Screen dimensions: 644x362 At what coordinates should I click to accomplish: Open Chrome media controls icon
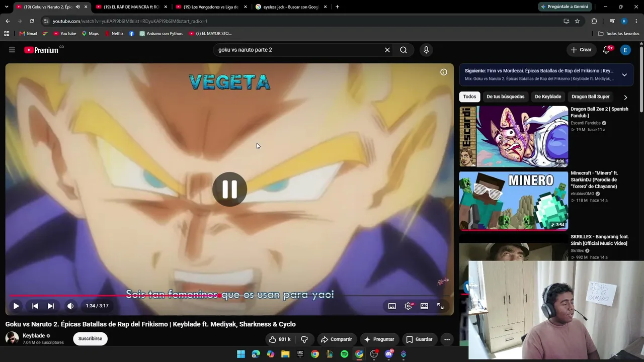612,21
